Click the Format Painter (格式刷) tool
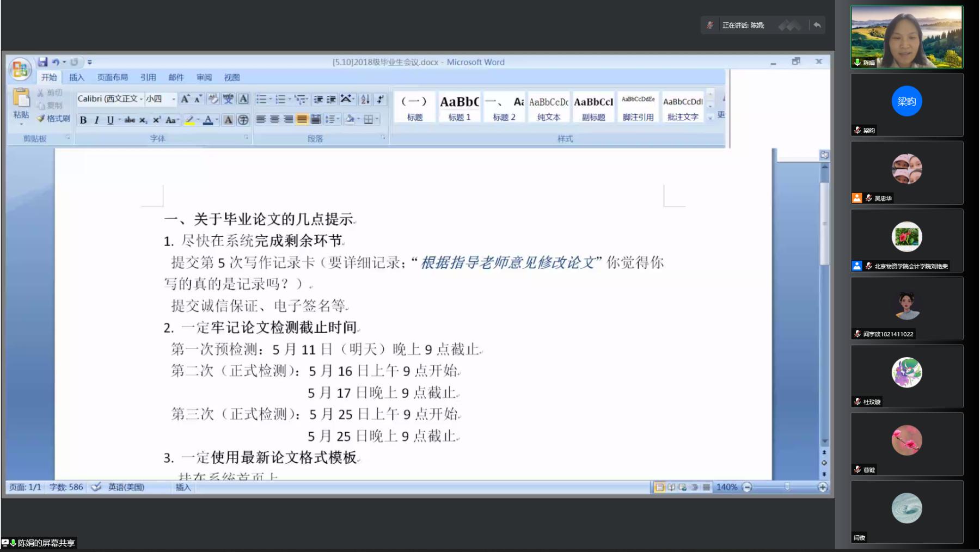 [53, 119]
